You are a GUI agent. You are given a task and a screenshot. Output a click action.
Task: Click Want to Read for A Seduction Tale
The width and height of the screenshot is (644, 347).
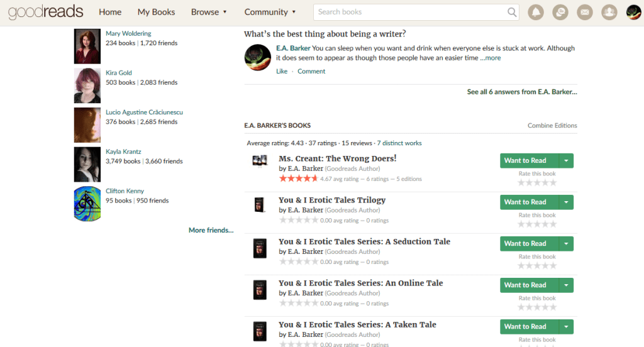point(525,244)
